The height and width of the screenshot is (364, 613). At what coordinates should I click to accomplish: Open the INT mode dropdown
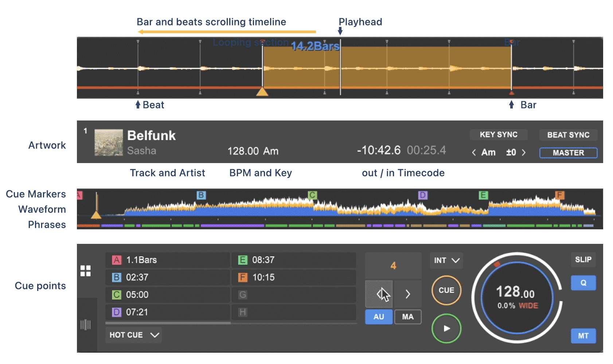point(446,260)
